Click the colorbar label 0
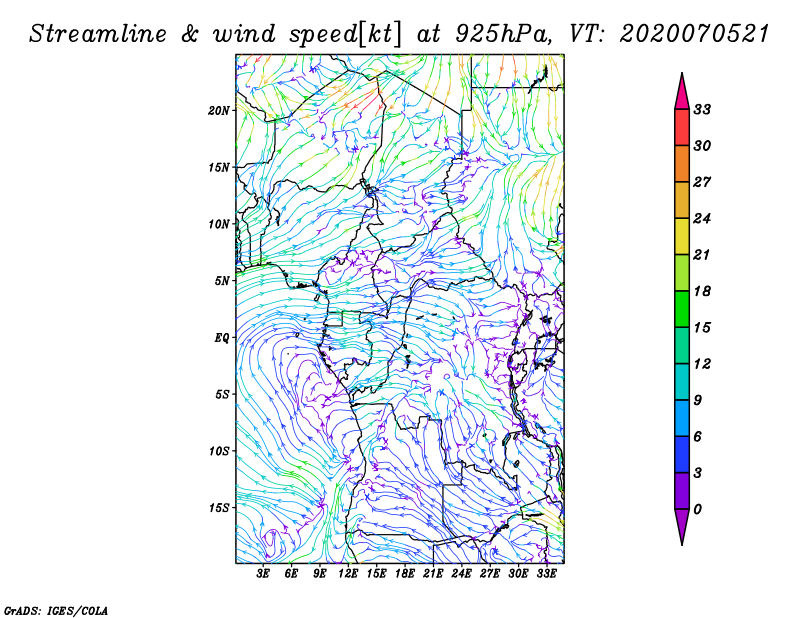 [697, 509]
